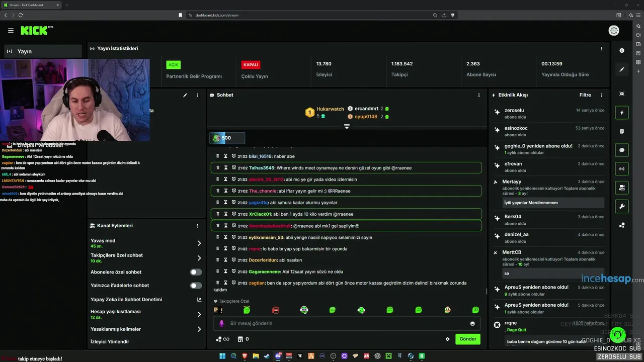Open the profile avatar menu

(614, 31)
